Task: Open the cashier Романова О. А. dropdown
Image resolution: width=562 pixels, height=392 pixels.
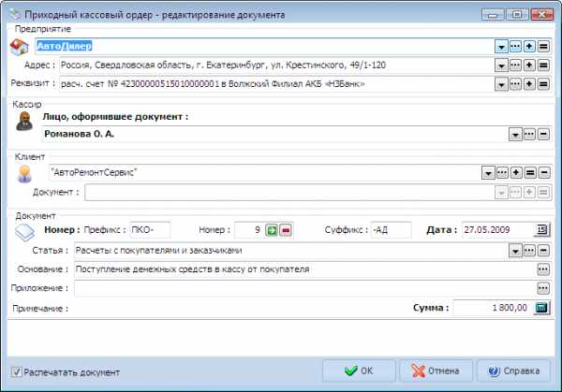Action: pyautogui.click(x=514, y=135)
